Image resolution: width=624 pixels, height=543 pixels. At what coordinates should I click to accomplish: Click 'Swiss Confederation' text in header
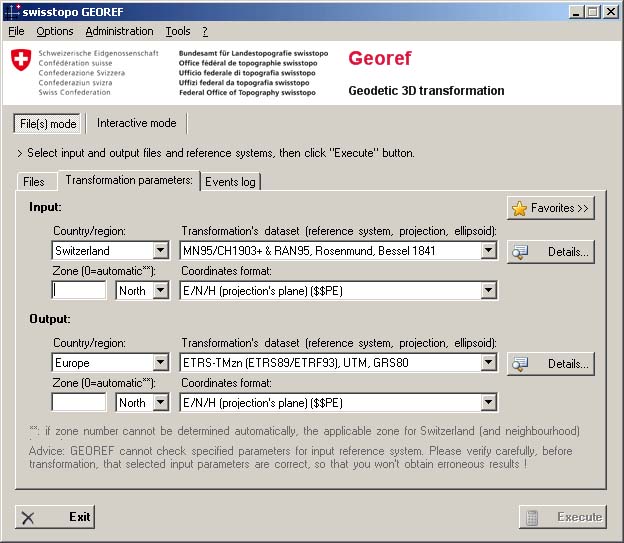coord(74,92)
